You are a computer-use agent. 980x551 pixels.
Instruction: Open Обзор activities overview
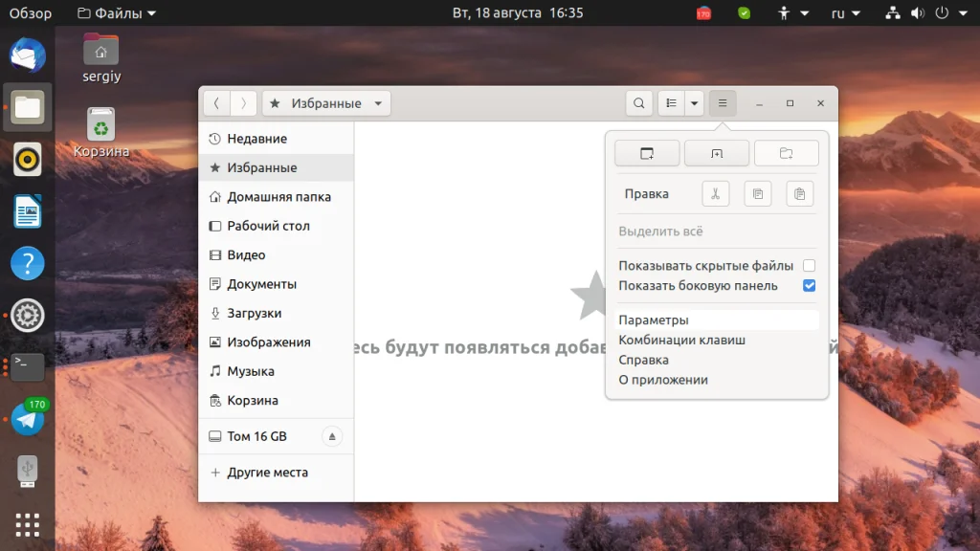(x=30, y=13)
